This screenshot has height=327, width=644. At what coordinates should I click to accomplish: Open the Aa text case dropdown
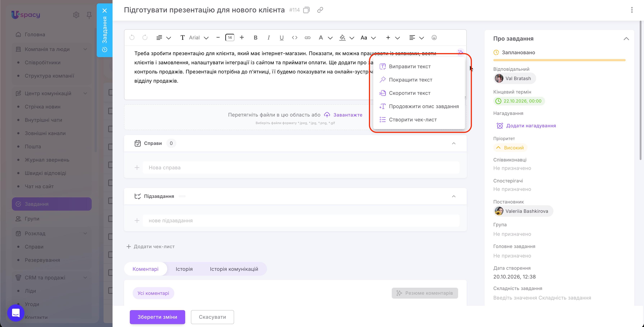pos(368,38)
